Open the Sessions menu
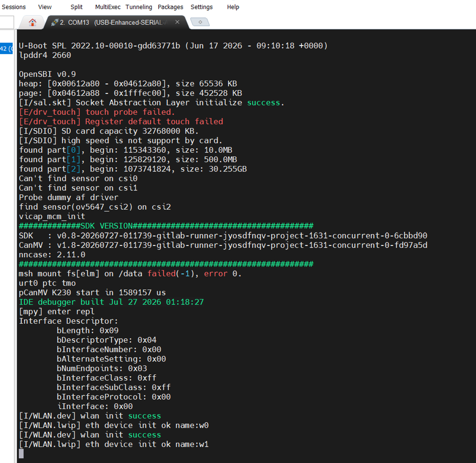 (14, 7)
